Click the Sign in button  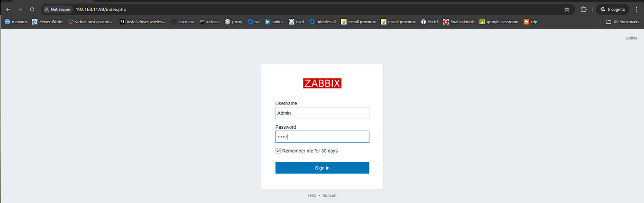pyautogui.click(x=322, y=168)
